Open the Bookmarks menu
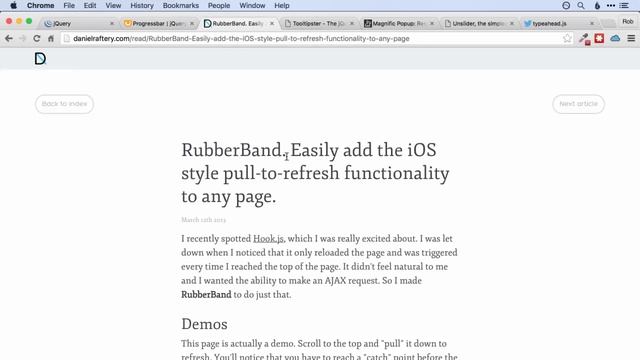This screenshot has height=360, width=640. pyautogui.click(x=180, y=5)
